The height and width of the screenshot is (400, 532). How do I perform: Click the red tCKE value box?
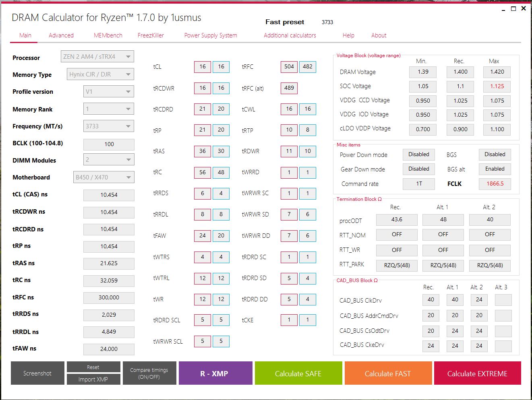click(x=289, y=320)
